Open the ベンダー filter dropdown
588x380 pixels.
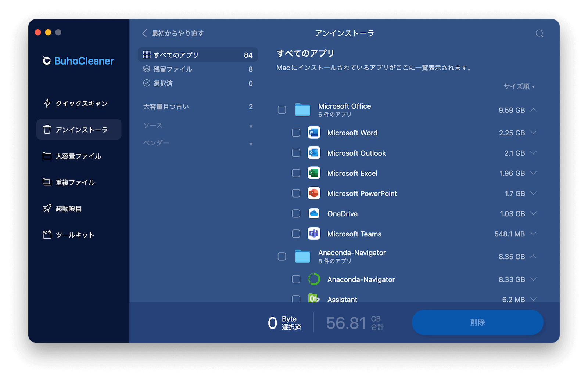(x=198, y=143)
